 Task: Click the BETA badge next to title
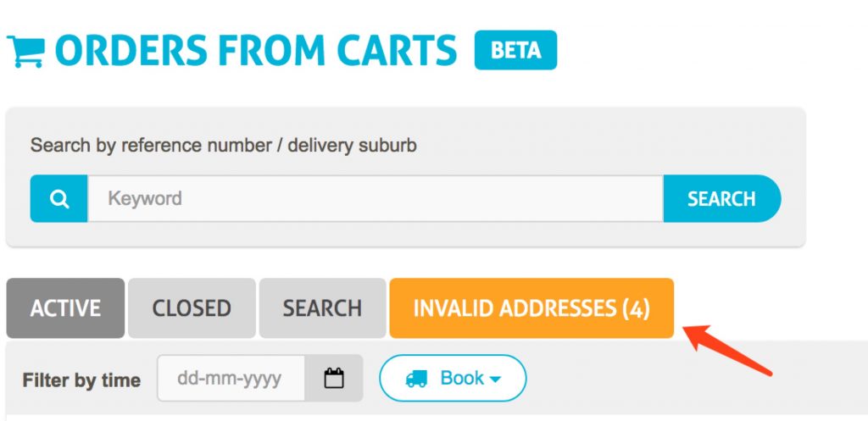point(515,50)
